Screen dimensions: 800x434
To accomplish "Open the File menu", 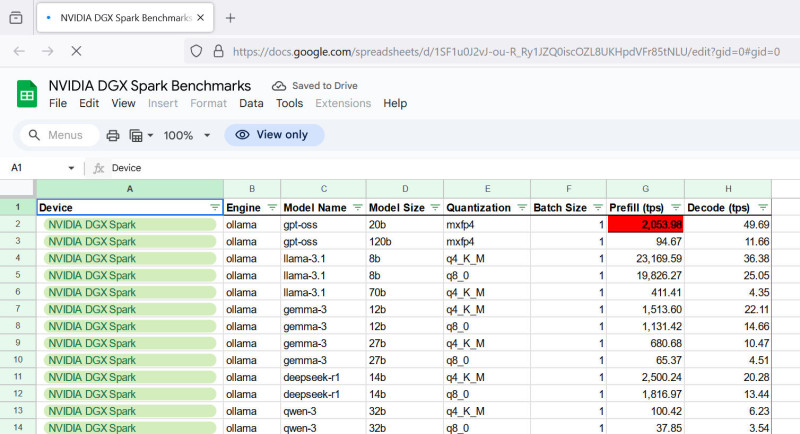I will tap(58, 104).
